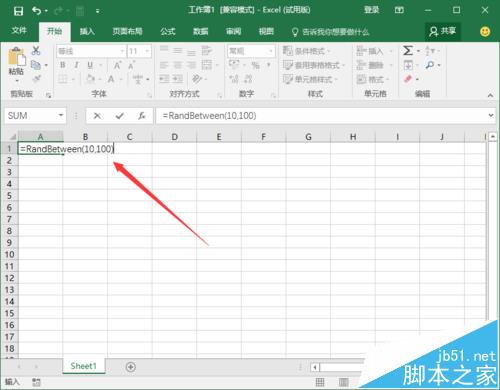Click the Increase Font Size icon
Viewport: 500px width, 390px height.
pos(117,65)
